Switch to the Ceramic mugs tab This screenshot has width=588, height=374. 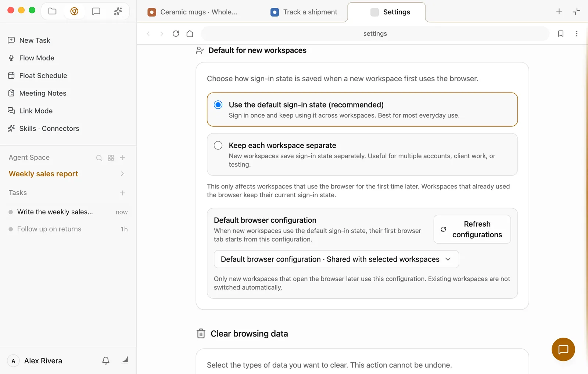[193, 12]
